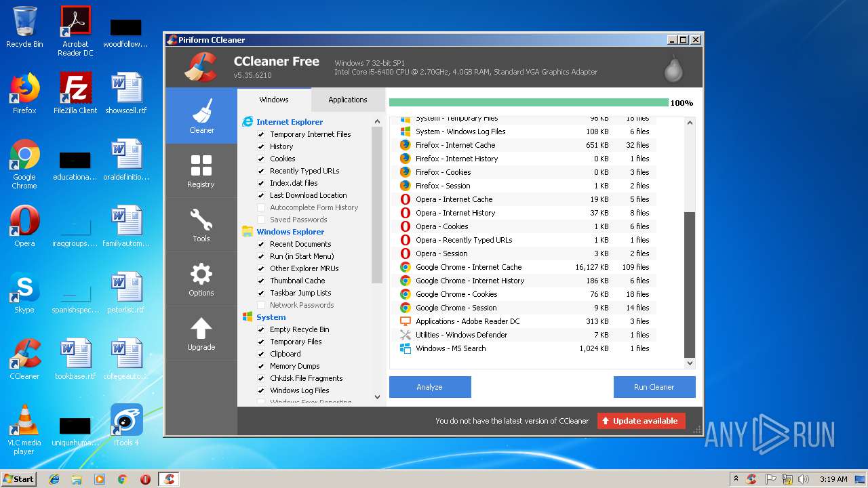Viewport: 868px width, 488px height.
Task: Click the Update available button
Action: pos(642,421)
